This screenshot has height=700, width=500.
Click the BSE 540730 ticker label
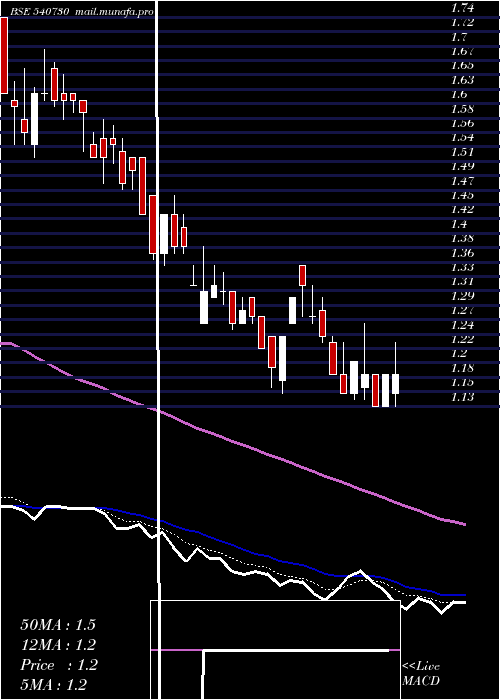(40, 12)
